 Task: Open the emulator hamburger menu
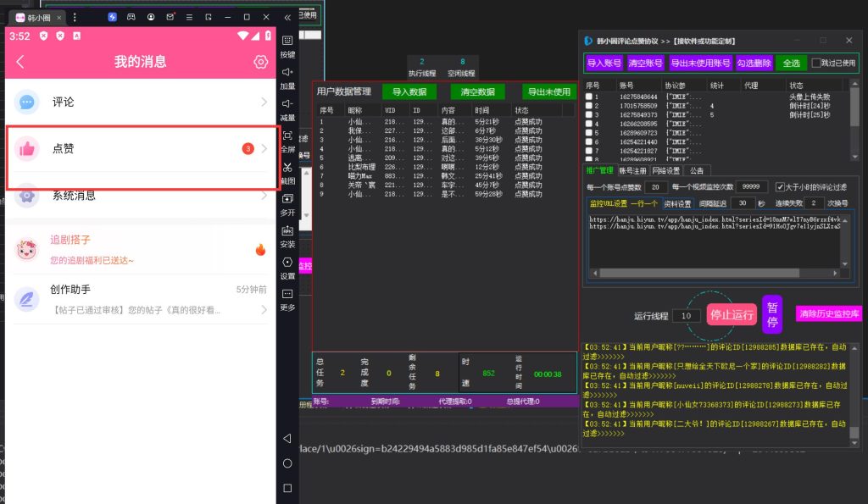(x=189, y=17)
